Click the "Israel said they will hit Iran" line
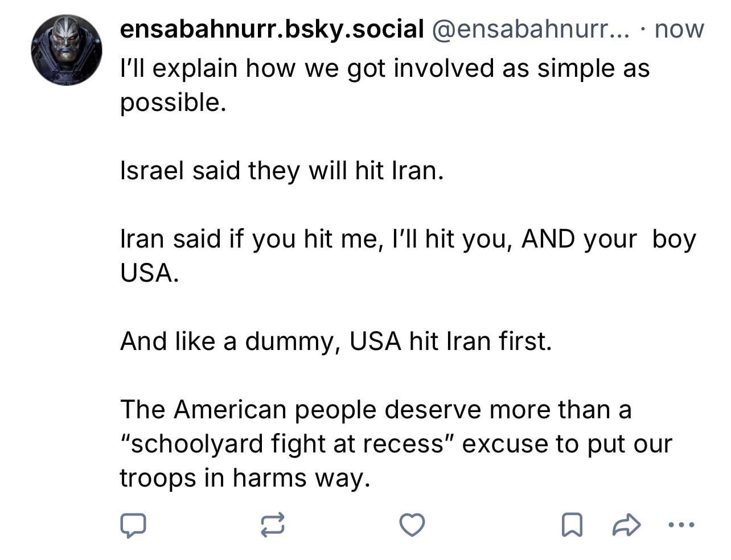731x560 pixels. tap(281, 171)
